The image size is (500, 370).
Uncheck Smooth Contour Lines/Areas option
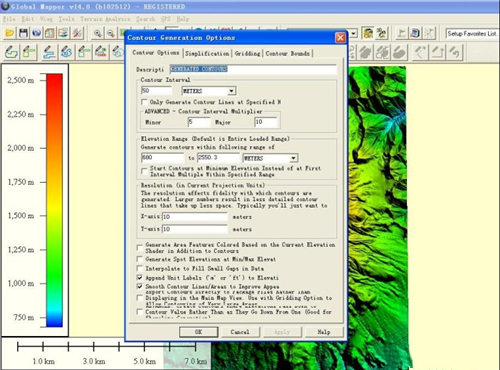tap(140, 286)
